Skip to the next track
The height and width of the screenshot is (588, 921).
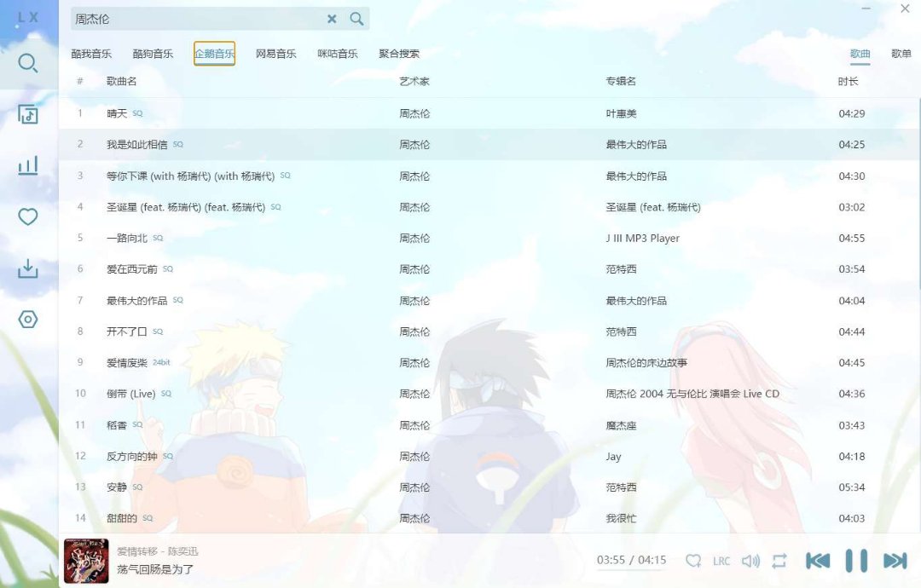[x=895, y=561]
